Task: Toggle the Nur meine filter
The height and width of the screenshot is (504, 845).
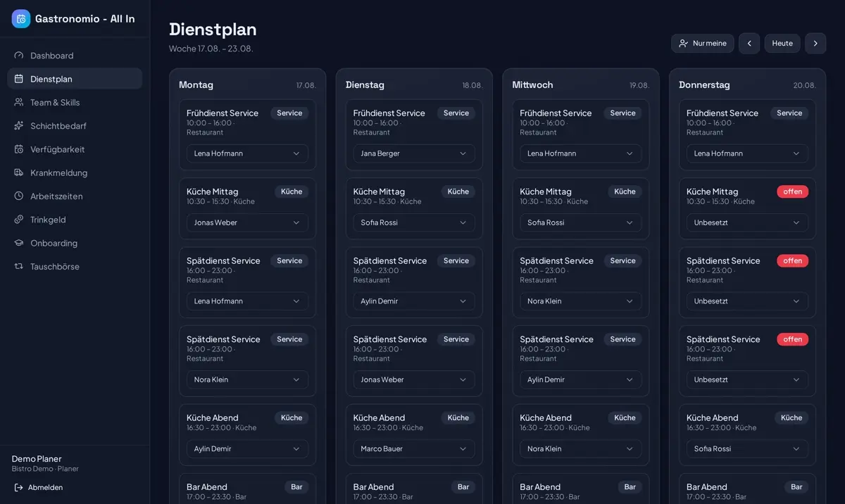Action: pyautogui.click(x=702, y=44)
